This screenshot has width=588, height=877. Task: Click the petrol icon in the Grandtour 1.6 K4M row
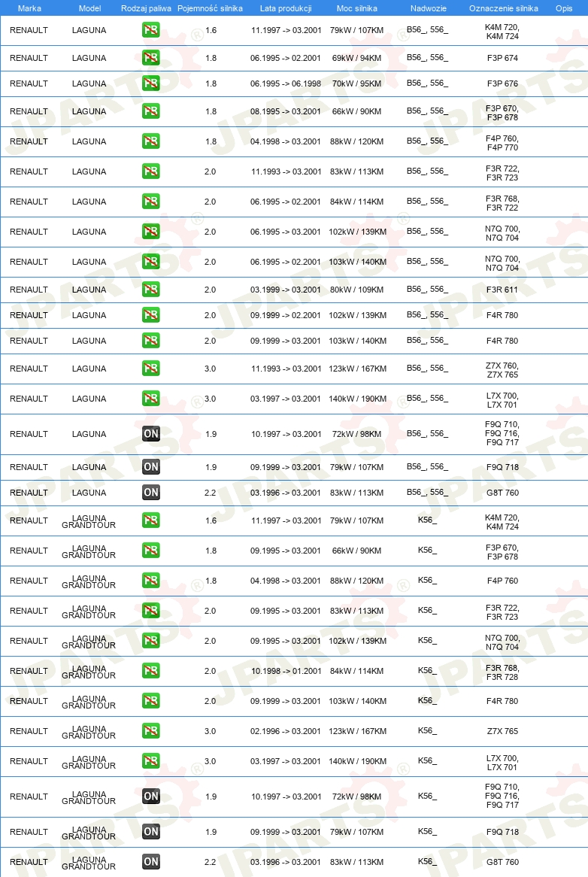pyautogui.click(x=151, y=520)
